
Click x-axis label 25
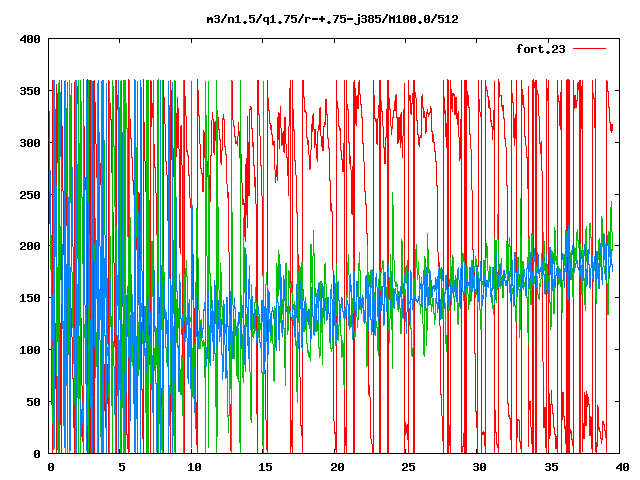pyautogui.click(x=408, y=467)
